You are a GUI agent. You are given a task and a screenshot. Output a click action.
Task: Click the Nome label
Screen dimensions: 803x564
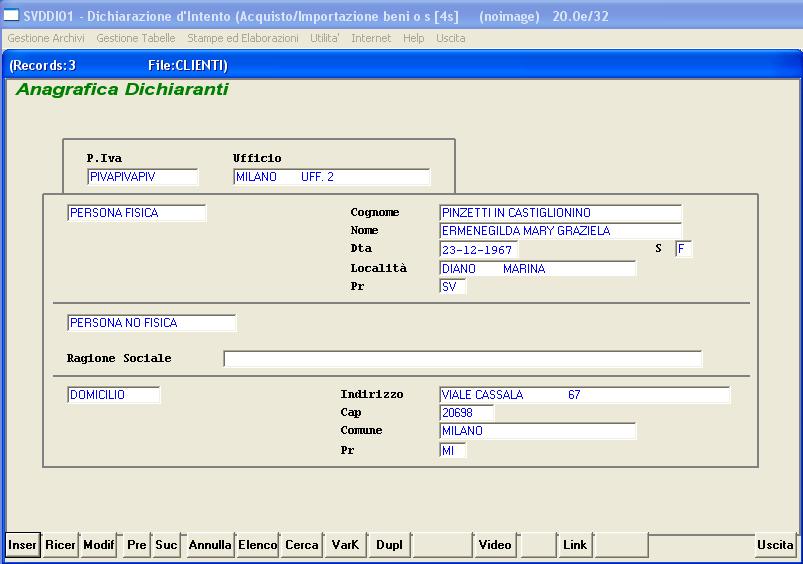click(x=364, y=231)
